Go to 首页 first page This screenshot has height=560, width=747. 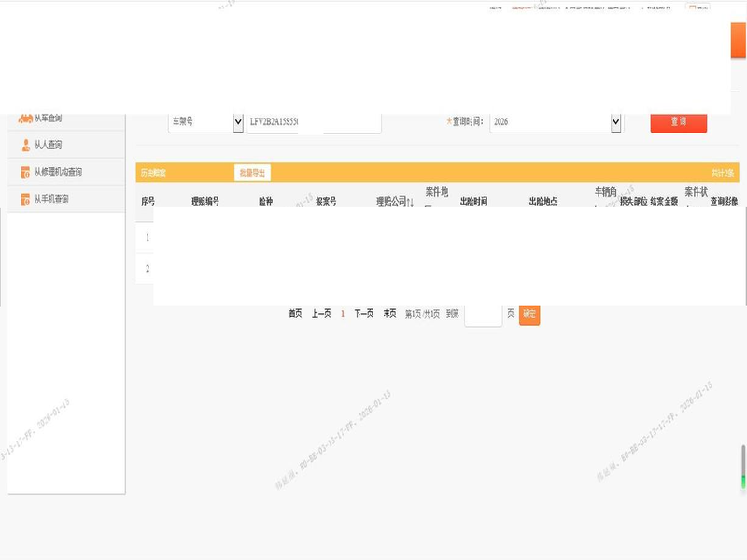coord(295,315)
